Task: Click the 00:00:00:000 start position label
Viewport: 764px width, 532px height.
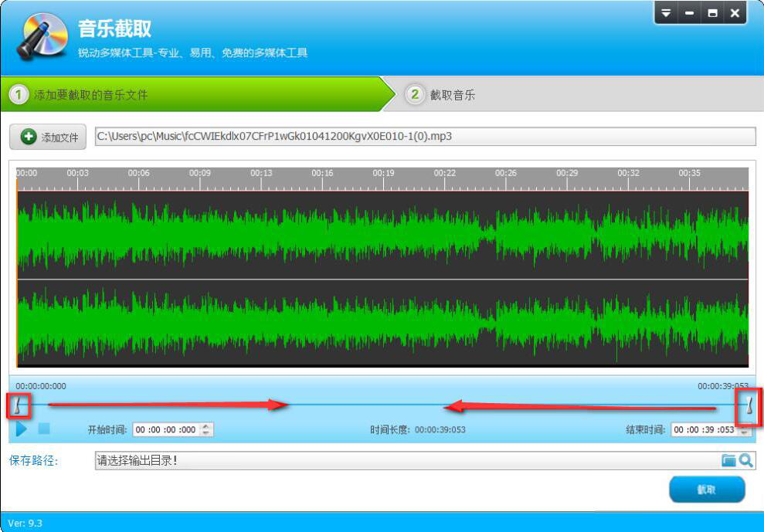Action: coord(41,386)
